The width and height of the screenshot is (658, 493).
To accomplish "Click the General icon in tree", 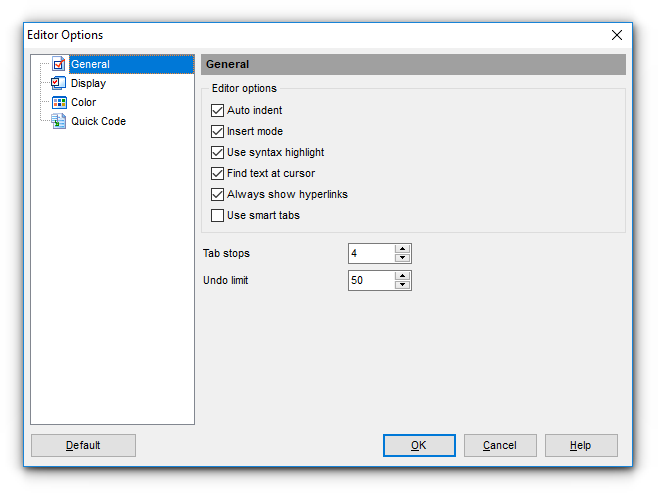I will point(59,65).
